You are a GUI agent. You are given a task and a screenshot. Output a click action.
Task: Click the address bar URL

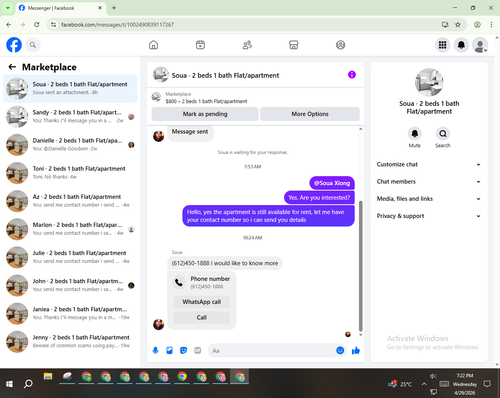pyautogui.click(x=117, y=25)
